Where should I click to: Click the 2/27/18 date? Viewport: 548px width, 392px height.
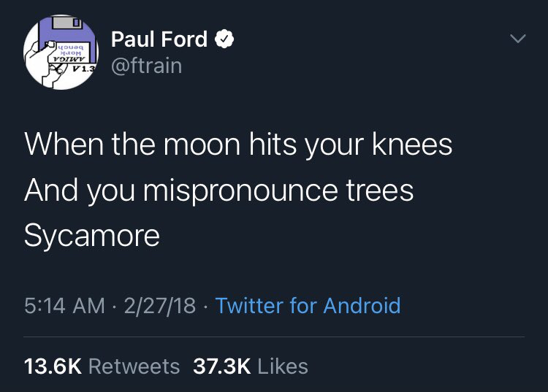click(x=159, y=305)
